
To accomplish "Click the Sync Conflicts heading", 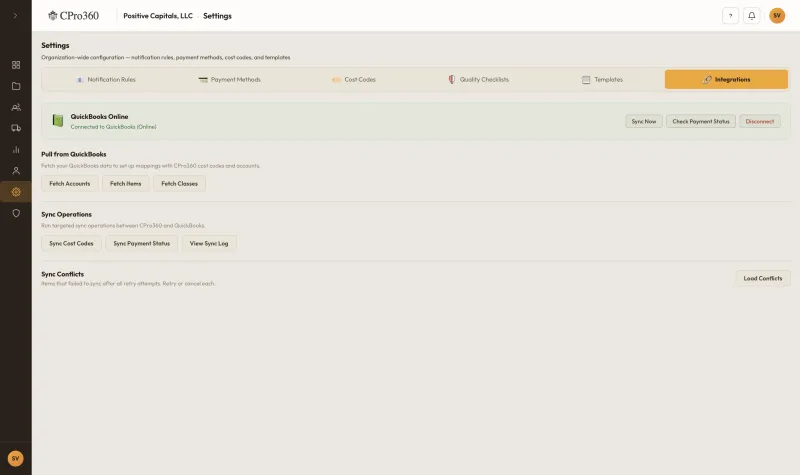I will point(63,274).
